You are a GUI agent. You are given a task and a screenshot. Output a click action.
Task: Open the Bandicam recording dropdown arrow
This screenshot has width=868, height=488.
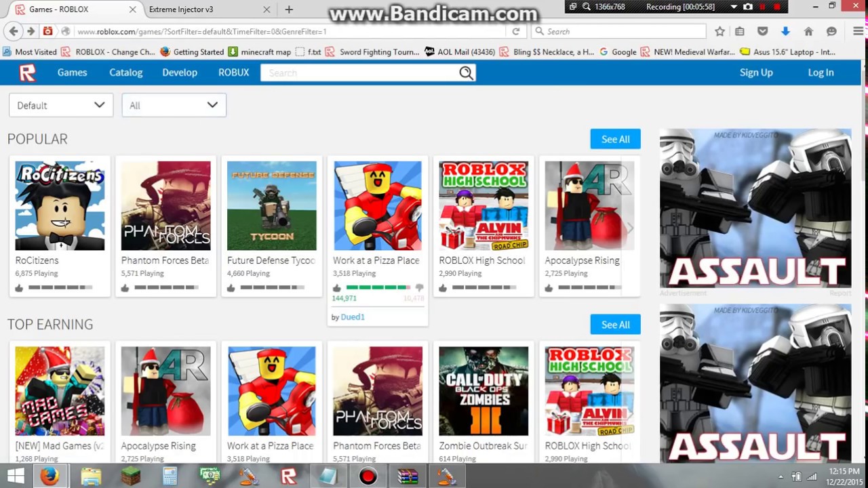[x=733, y=7]
